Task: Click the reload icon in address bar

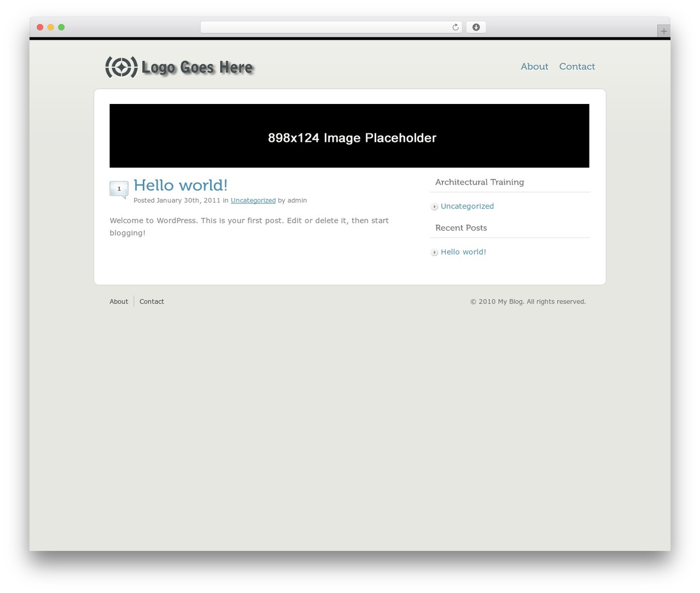Action: point(456,27)
